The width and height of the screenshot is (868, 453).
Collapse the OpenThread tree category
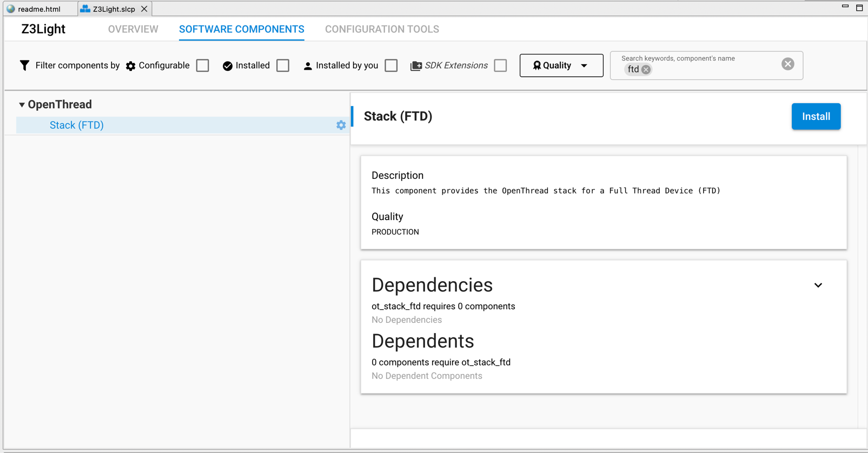coord(22,104)
